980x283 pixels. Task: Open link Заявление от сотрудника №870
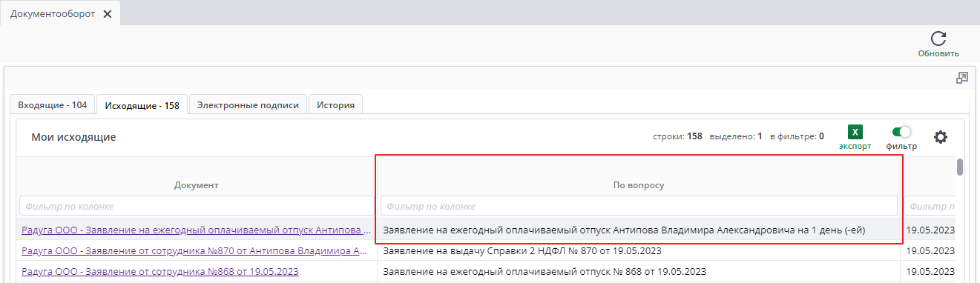[195, 250]
